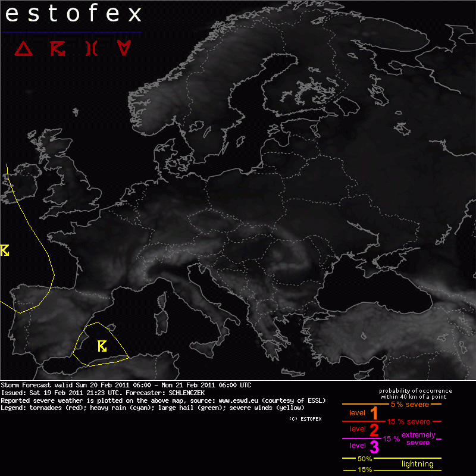Click the red 15 % severe label
Screen dimensions: 476x476
pos(407,422)
